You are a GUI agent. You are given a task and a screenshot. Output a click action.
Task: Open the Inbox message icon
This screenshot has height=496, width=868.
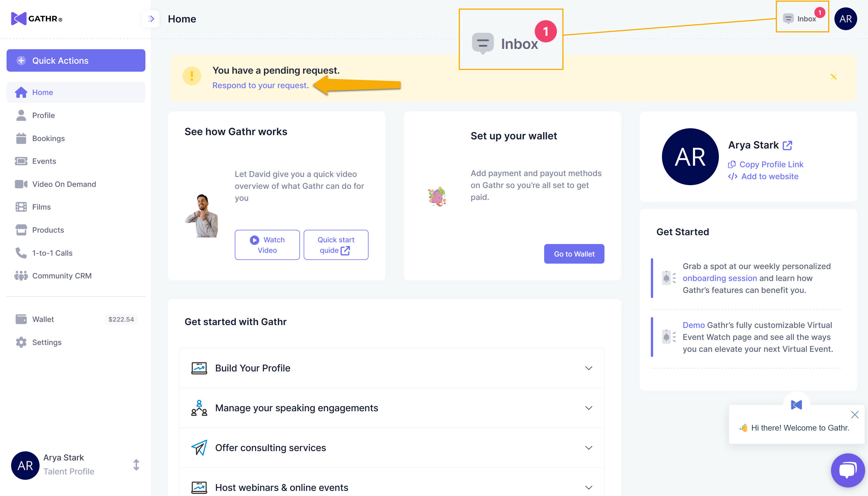788,18
